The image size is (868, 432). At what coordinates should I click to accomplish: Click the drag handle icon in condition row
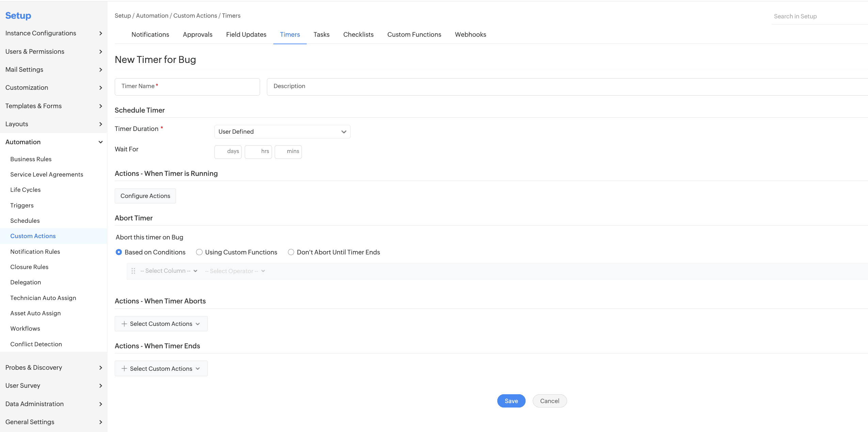point(133,271)
